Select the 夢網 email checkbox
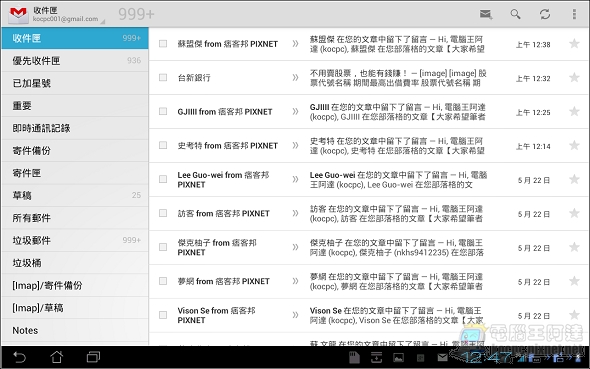Viewport: 590px width, 369px height. (x=163, y=281)
